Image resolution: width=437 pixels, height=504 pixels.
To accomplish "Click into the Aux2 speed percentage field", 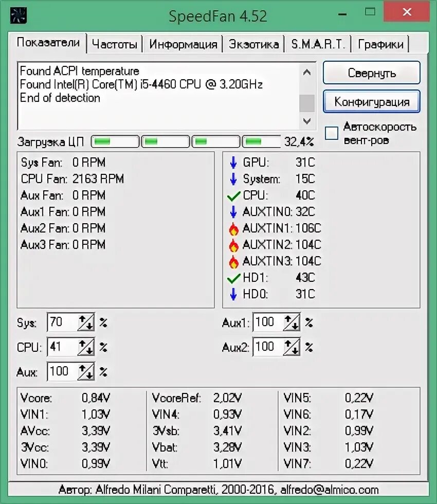I will point(268,347).
